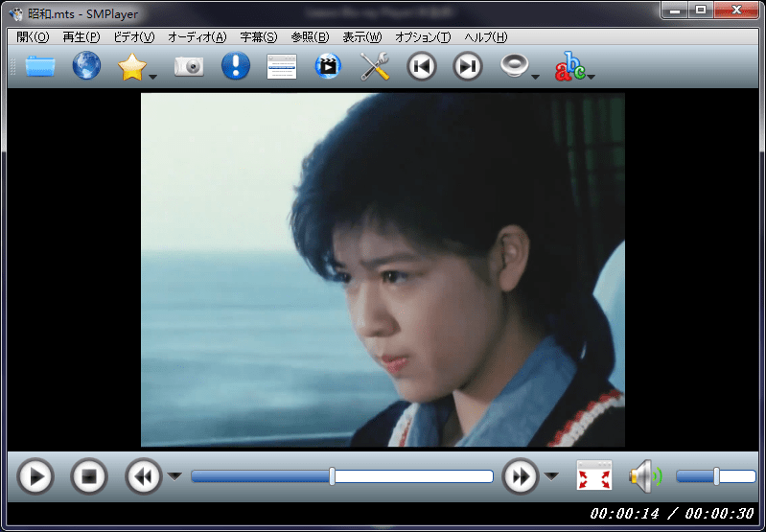Open file with the blue folder icon
This screenshot has height=532, width=766.
[x=39, y=66]
